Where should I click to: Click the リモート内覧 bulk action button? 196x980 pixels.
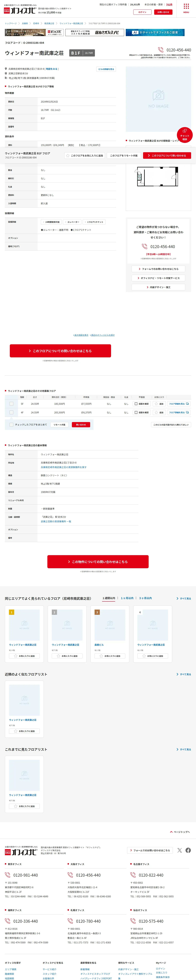(59, 425)
